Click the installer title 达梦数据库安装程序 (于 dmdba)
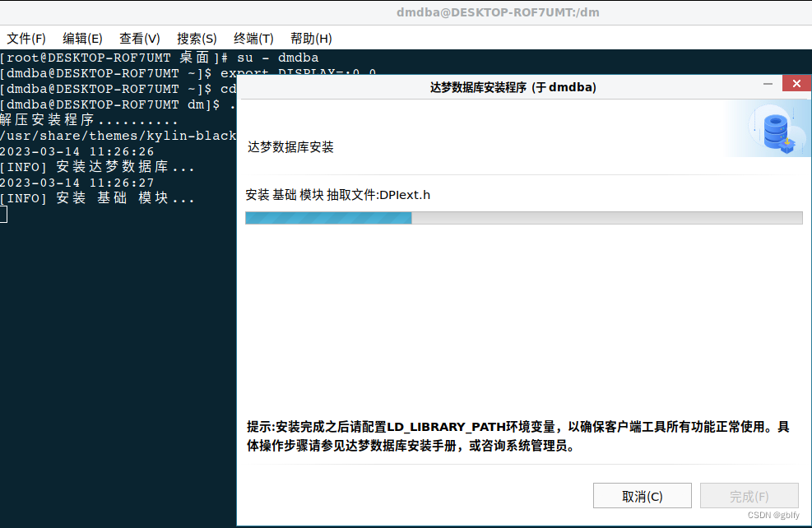 pos(513,87)
